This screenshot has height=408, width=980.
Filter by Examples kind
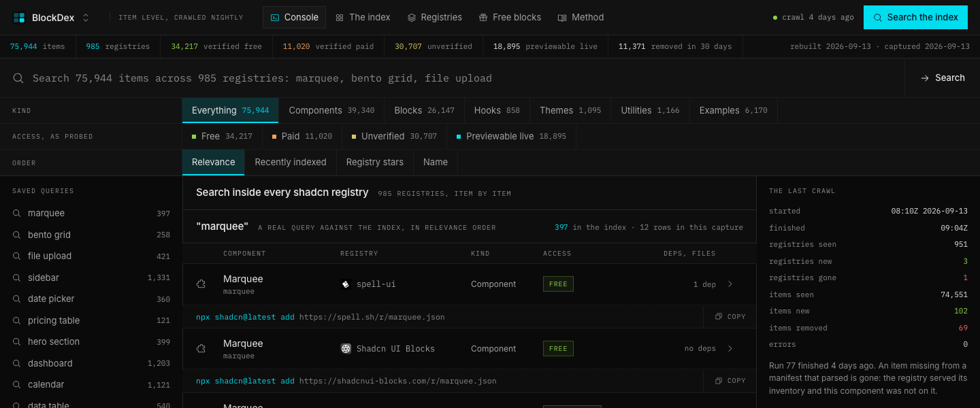pyautogui.click(x=733, y=110)
